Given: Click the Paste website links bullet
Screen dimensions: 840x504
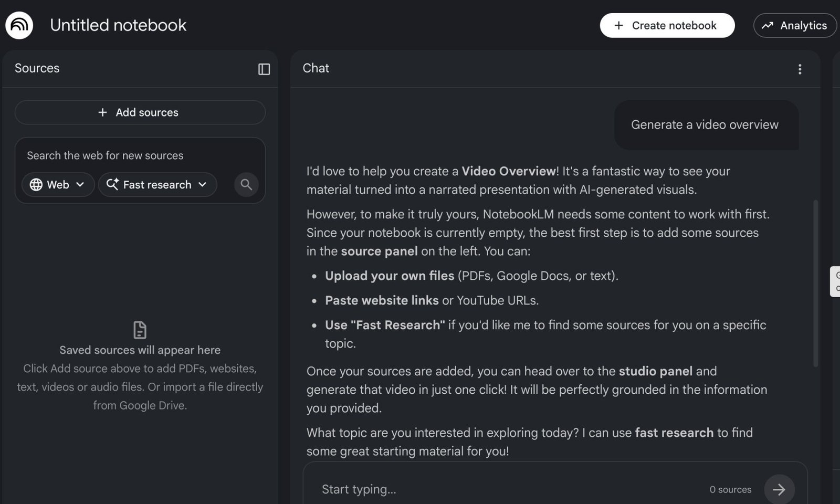Looking at the screenshot, I should 432,300.
